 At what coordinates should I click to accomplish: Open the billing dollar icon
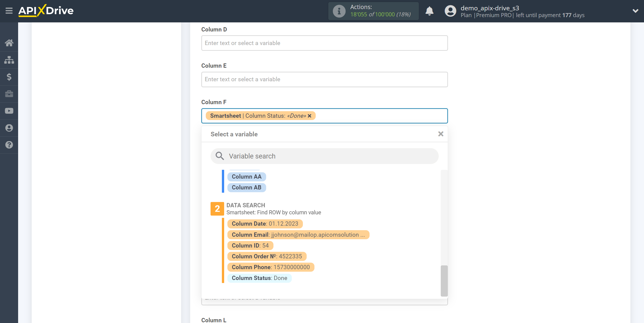[9, 77]
